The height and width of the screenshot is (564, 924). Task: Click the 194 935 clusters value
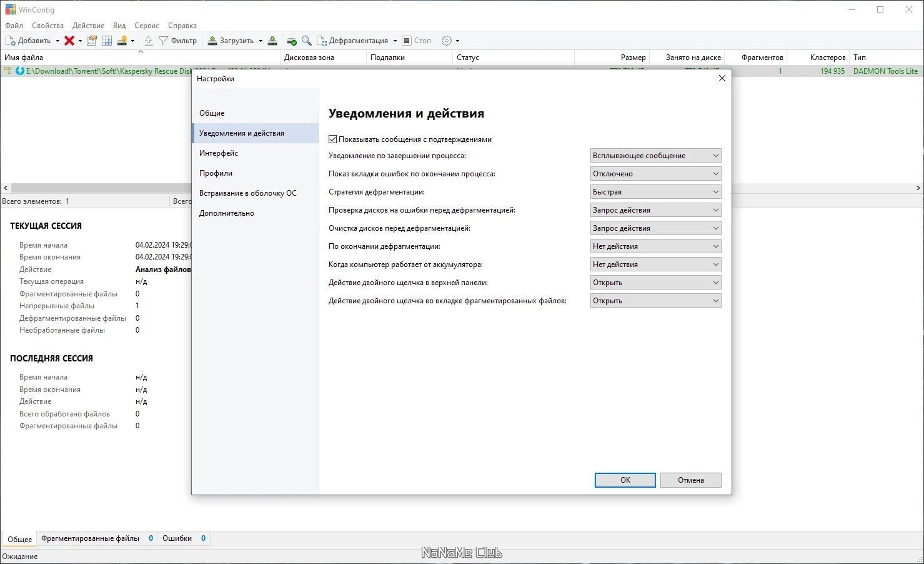pyautogui.click(x=832, y=71)
